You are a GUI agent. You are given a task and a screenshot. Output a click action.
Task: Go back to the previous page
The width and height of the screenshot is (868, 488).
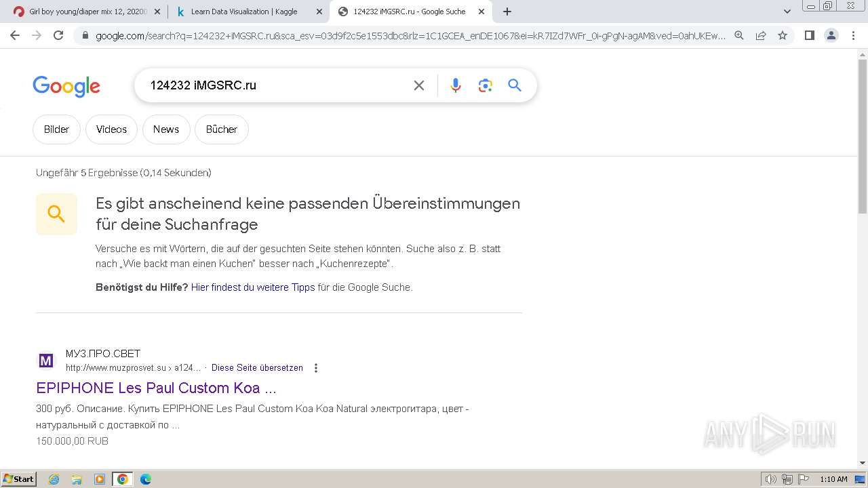click(15, 35)
